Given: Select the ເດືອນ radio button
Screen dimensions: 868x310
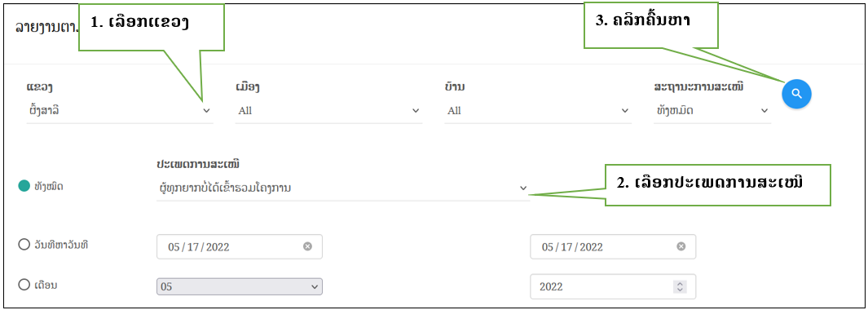Looking at the screenshot, I should 24,285.
